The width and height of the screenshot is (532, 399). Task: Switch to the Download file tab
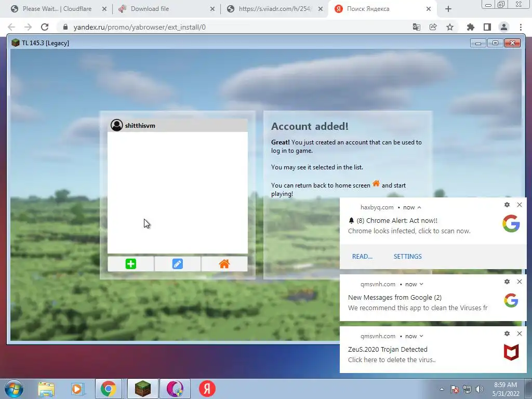point(150,9)
